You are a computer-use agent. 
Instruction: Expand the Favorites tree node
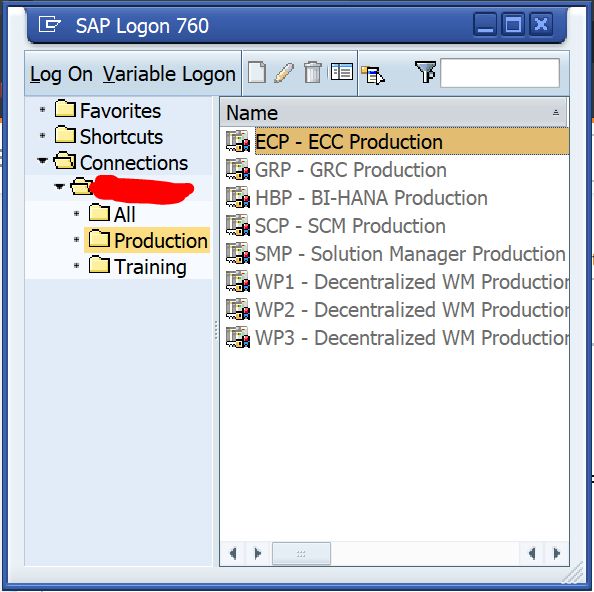click(42, 110)
